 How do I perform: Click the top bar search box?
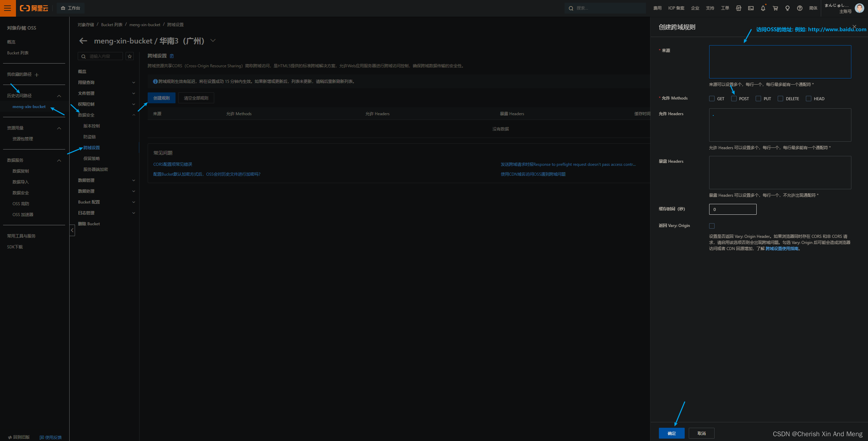click(605, 8)
